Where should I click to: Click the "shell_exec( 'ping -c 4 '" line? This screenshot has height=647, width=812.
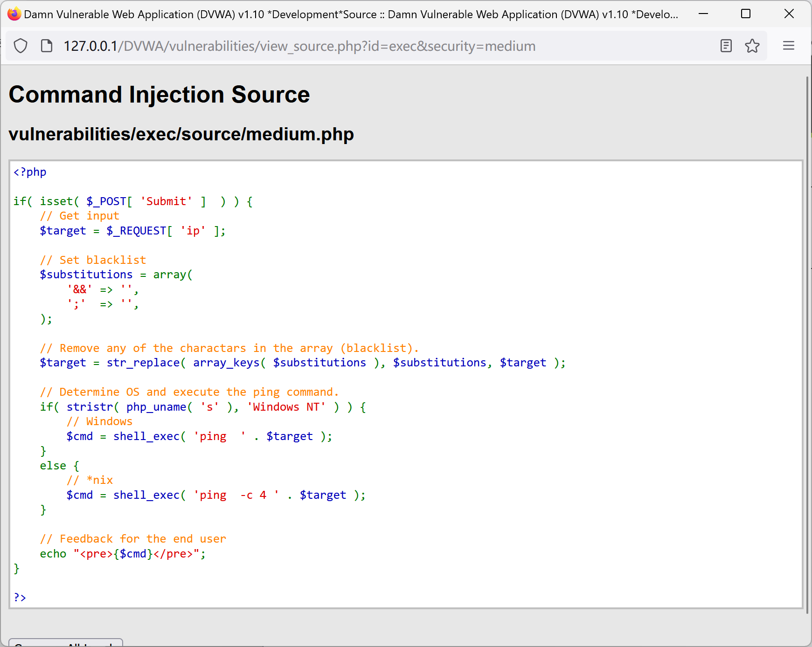(x=216, y=495)
